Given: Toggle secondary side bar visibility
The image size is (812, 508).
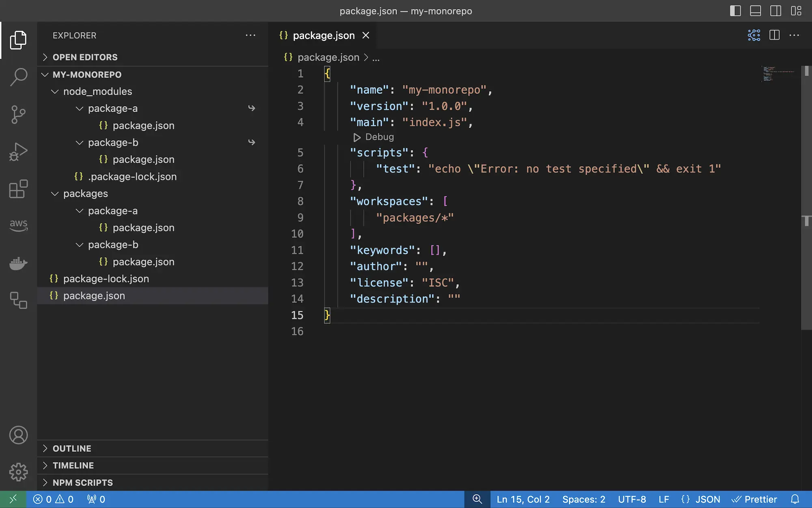Looking at the screenshot, I should (x=776, y=11).
